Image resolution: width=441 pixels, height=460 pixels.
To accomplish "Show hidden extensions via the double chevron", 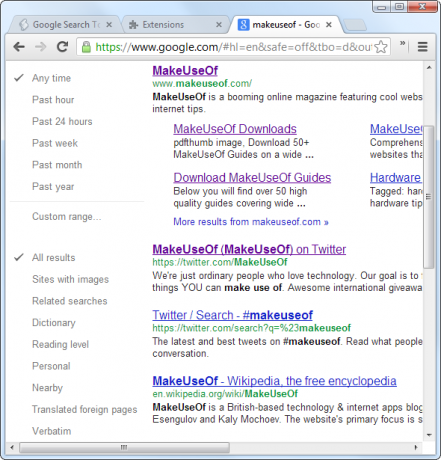I will pos(402,43).
